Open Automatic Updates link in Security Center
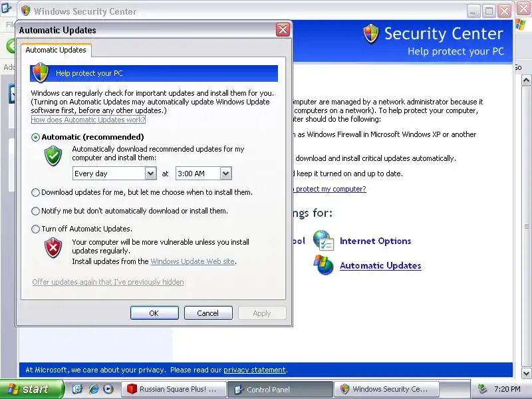 (x=380, y=265)
